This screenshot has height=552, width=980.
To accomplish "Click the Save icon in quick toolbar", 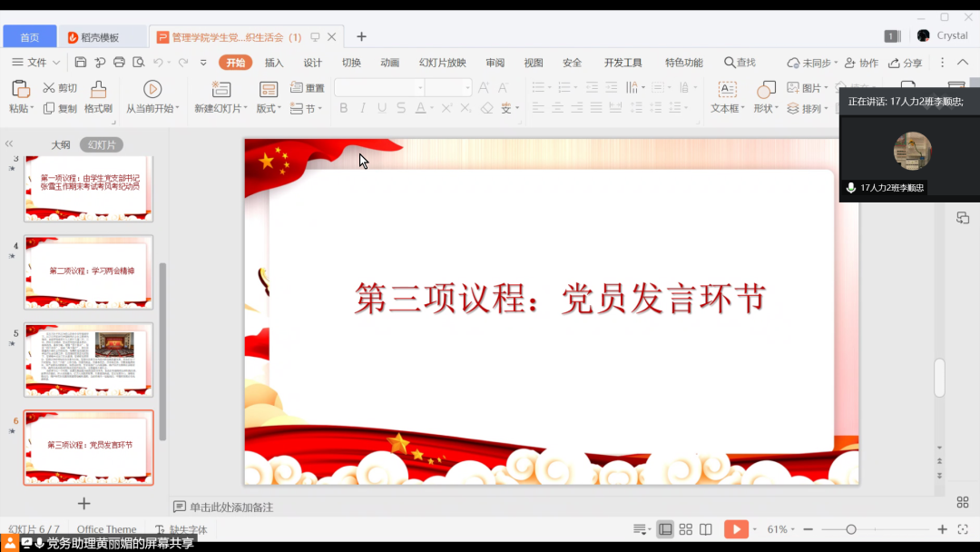I will [x=81, y=63].
